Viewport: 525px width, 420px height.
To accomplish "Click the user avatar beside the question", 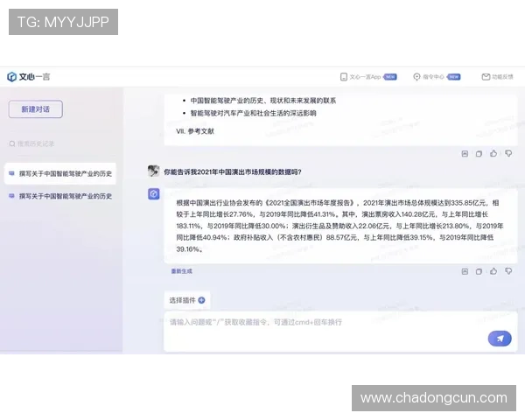I will [154, 171].
